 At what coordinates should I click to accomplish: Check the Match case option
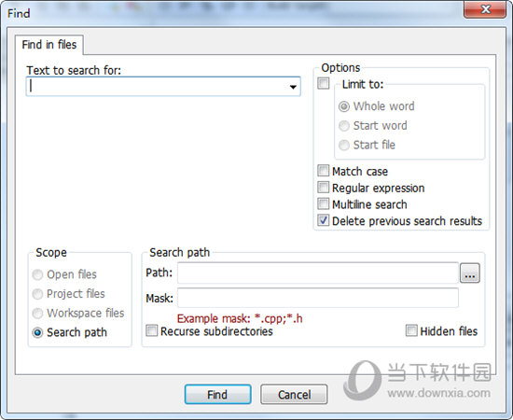pos(324,171)
